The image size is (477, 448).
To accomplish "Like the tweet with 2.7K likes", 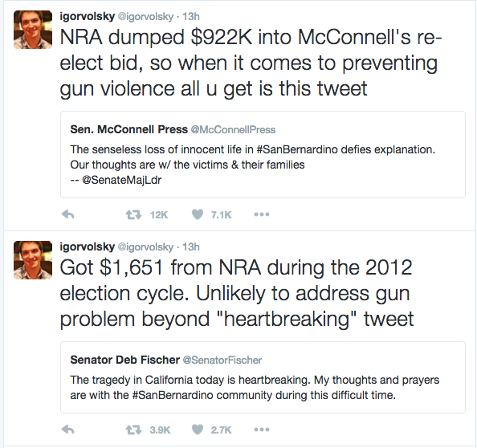I will coord(198,430).
